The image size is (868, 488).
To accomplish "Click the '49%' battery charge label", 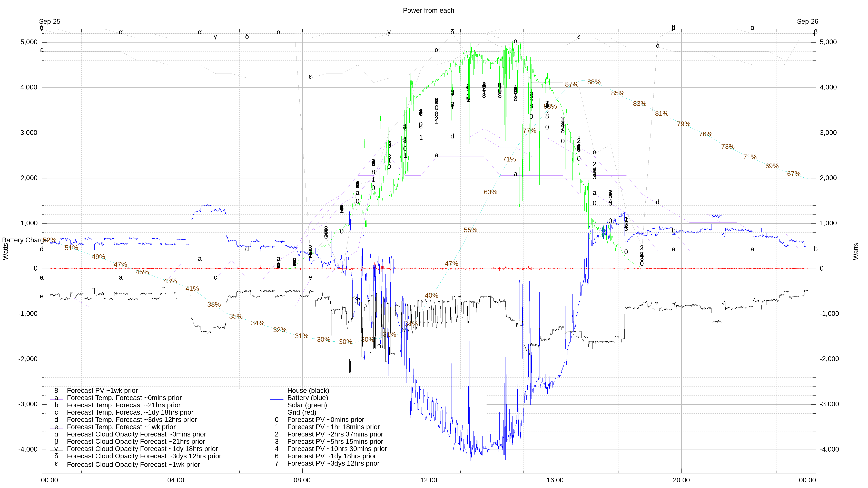I will [98, 257].
